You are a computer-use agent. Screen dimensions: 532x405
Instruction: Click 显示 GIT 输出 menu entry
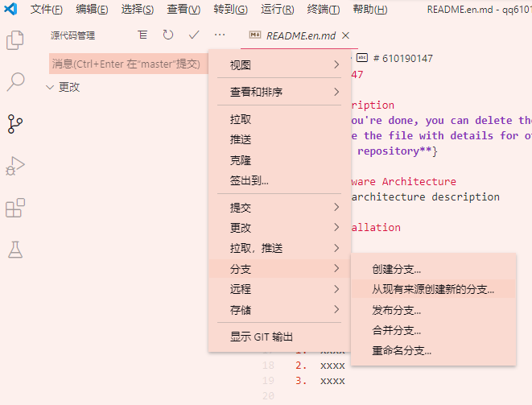point(262,337)
